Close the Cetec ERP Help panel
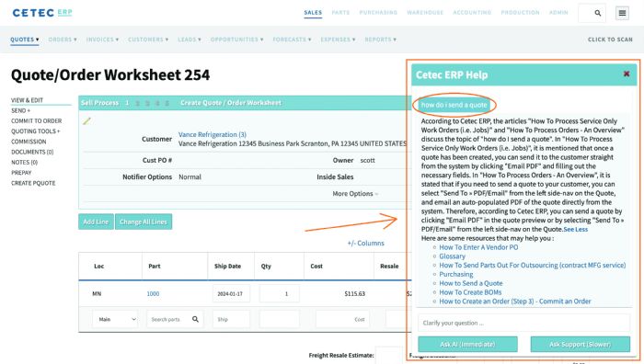644x364 pixels. tap(627, 74)
